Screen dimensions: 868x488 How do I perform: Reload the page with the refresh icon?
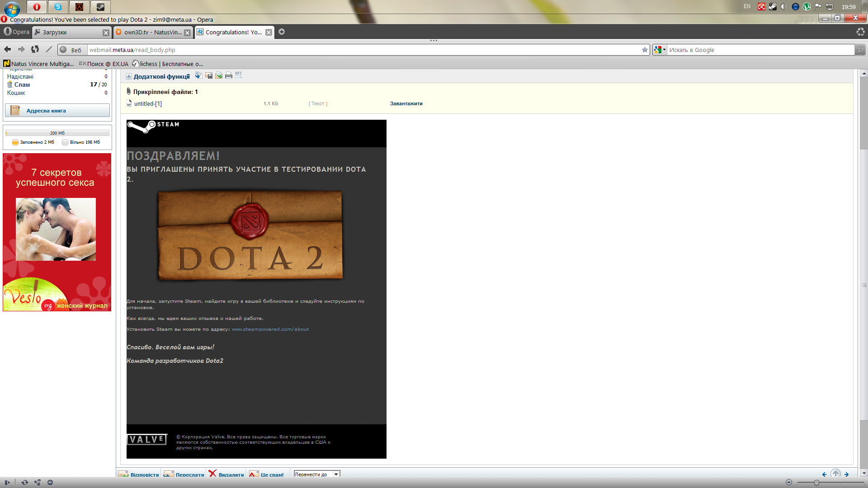tap(35, 50)
